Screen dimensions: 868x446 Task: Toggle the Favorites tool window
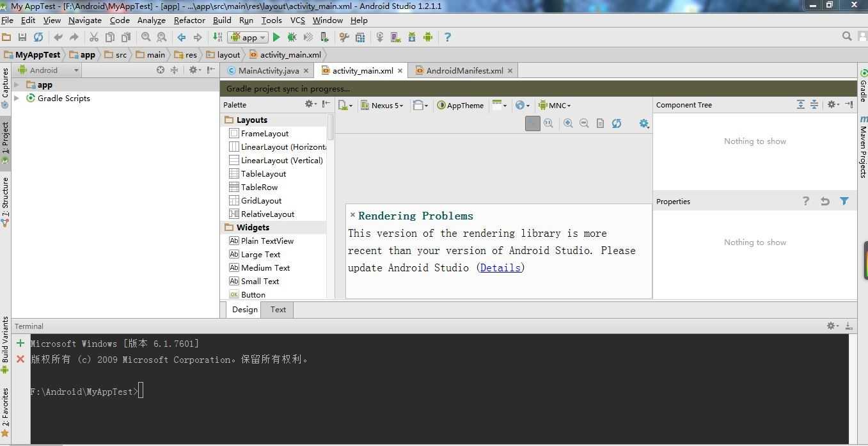pyautogui.click(x=5, y=413)
